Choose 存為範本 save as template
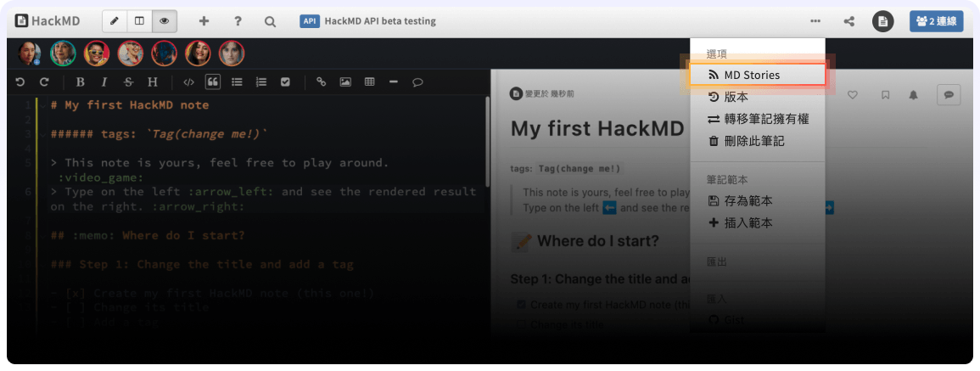 (x=758, y=201)
